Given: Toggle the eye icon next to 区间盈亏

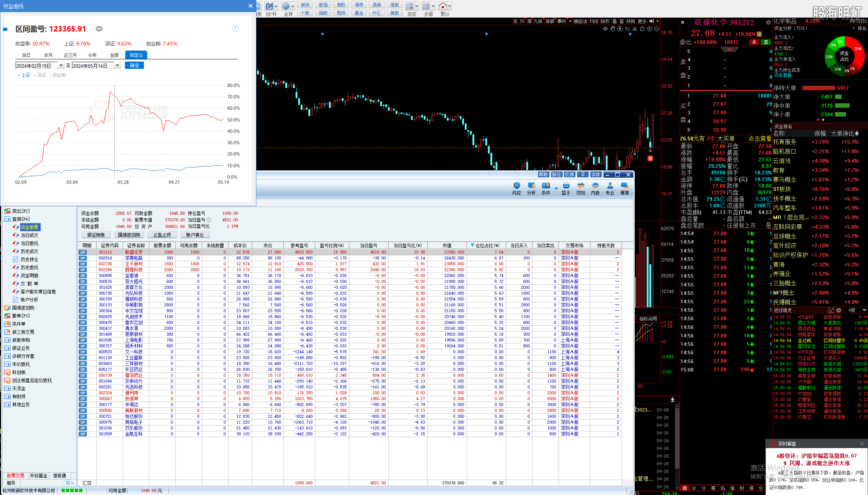Looking at the screenshot, I should [99, 29].
